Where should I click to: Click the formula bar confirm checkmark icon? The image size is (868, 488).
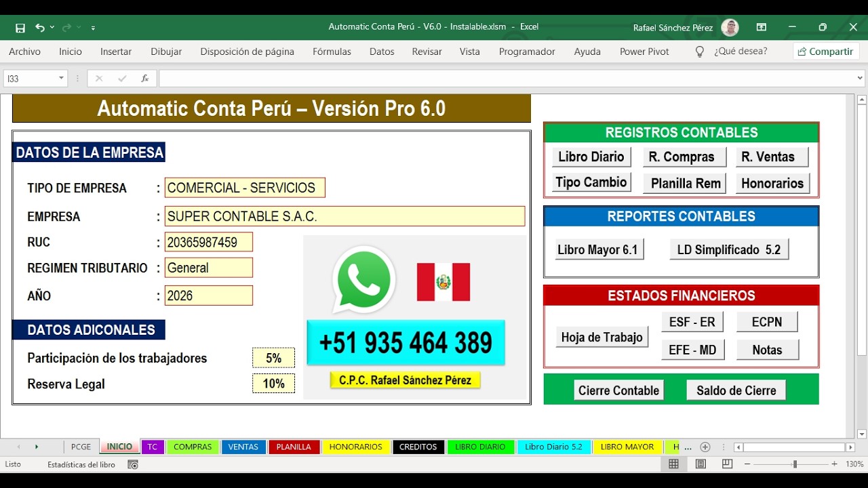[x=122, y=79]
